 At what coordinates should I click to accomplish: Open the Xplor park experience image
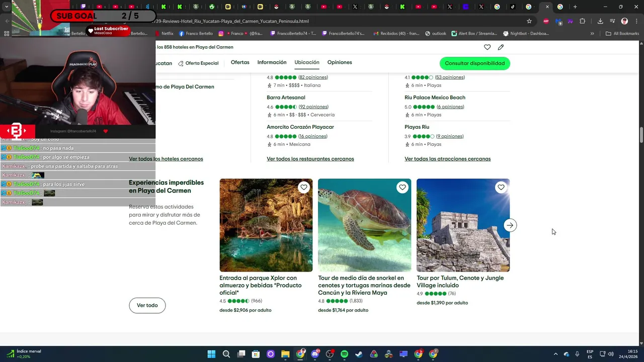pyautogui.click(x=266, y=225)
